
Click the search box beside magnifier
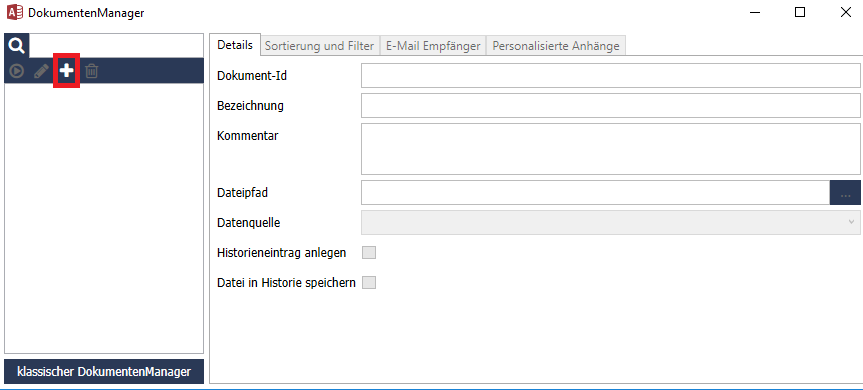click(116, 46)
